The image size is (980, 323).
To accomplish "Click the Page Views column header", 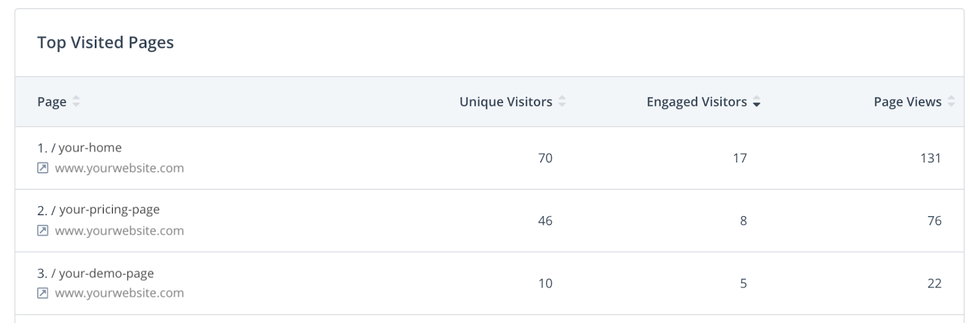I will point(907,102).
